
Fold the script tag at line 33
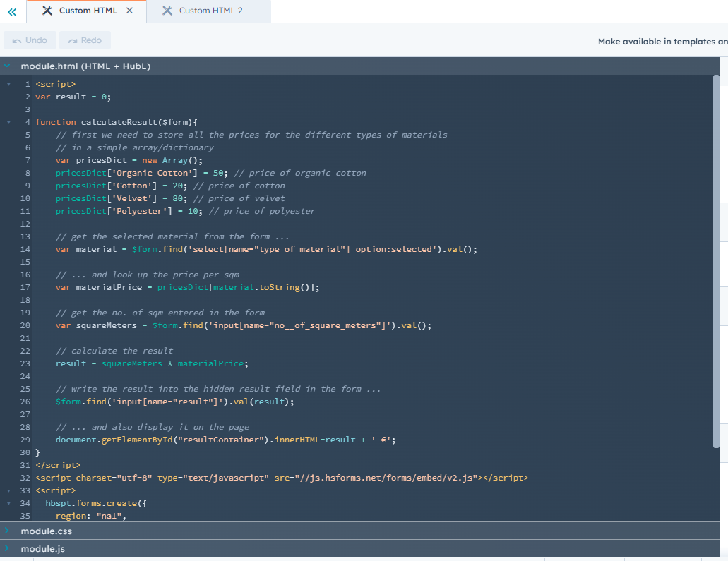pyautogui.click(x=7, y=490)
